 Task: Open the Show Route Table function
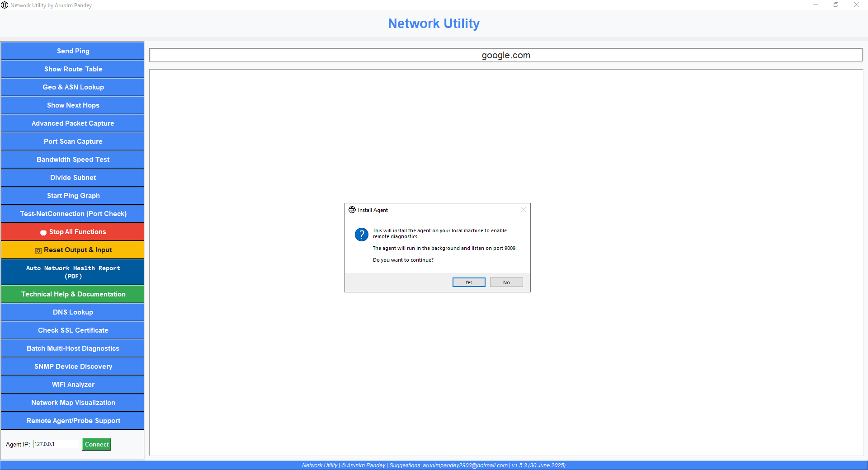[72, 69]
